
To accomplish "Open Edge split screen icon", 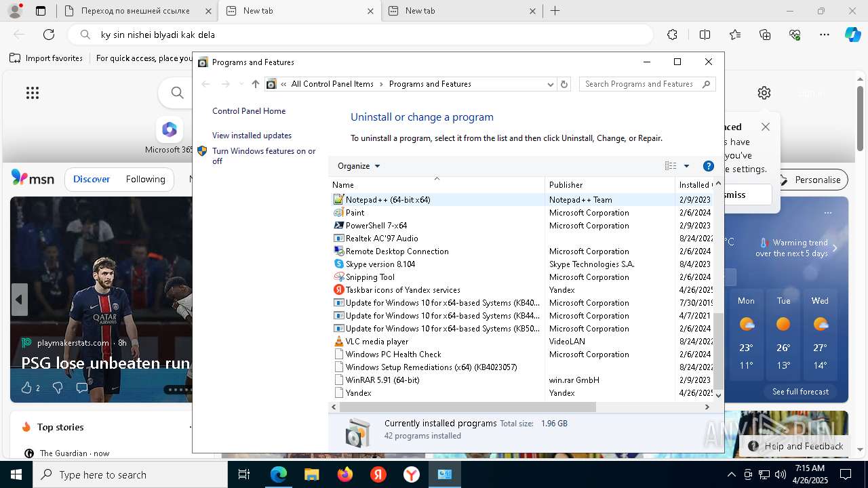I will 705,35.
